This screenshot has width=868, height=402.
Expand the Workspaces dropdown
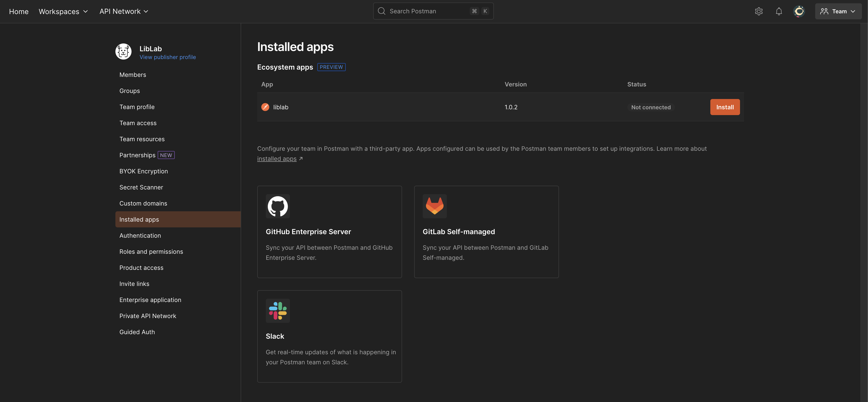(x=63, y=11)
